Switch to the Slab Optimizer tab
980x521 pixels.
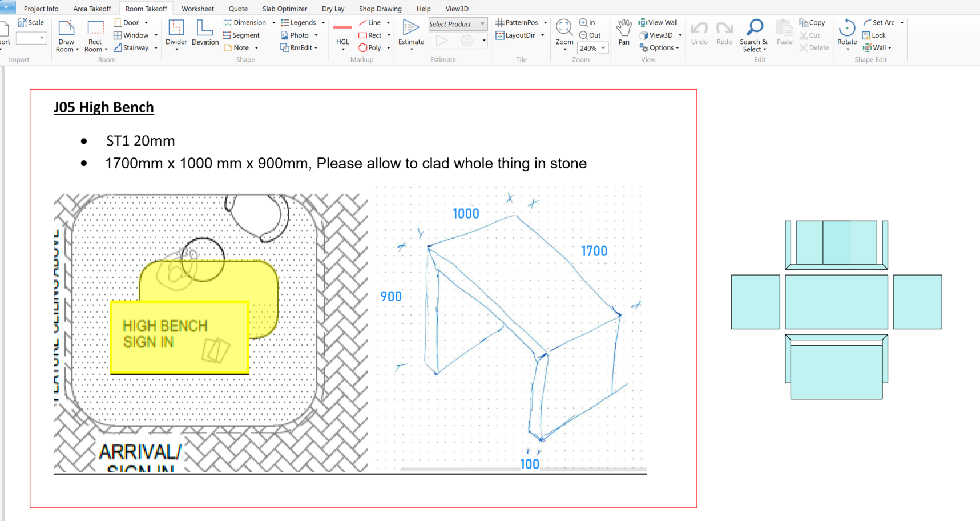pyautogui.click(x=284, y=9)
